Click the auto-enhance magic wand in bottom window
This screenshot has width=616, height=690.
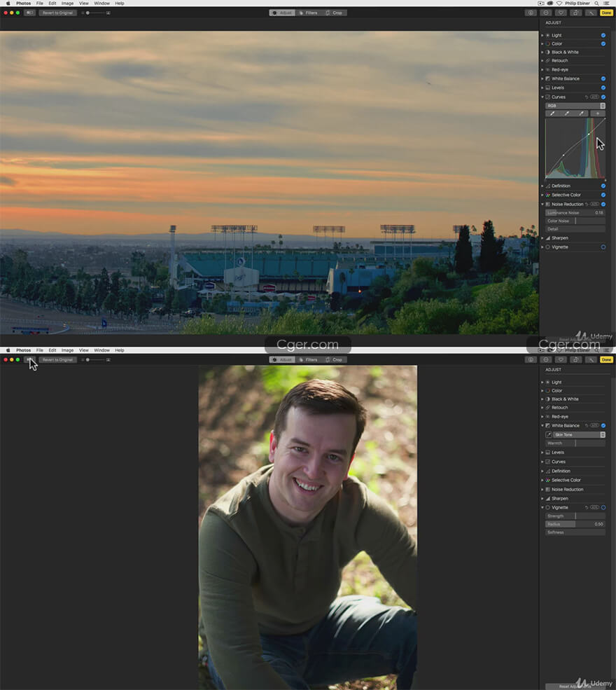(591, 359)
